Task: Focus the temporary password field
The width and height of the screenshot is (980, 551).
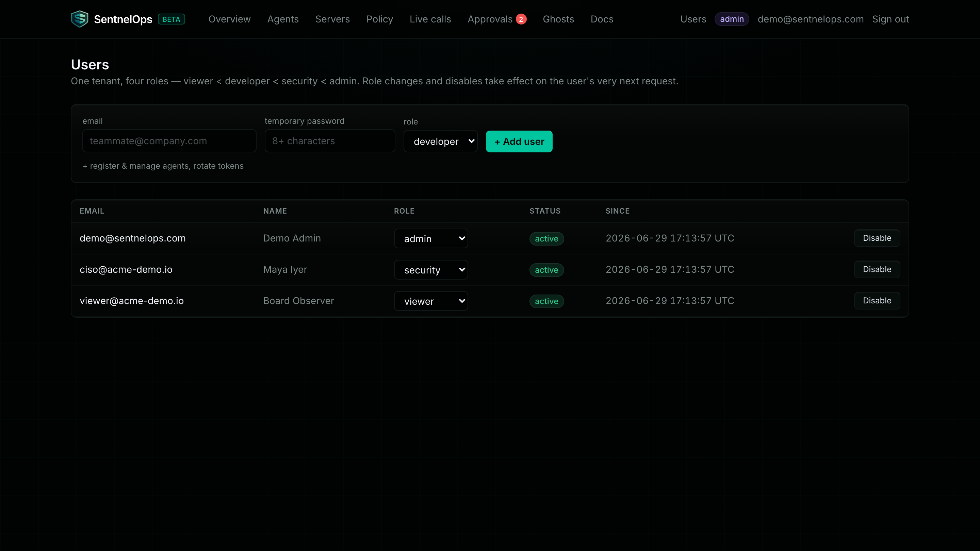Action: click(330, 141)
